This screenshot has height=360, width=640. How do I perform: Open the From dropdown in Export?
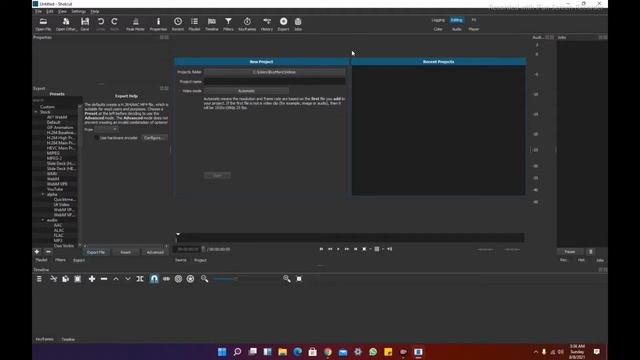[106, 129]
